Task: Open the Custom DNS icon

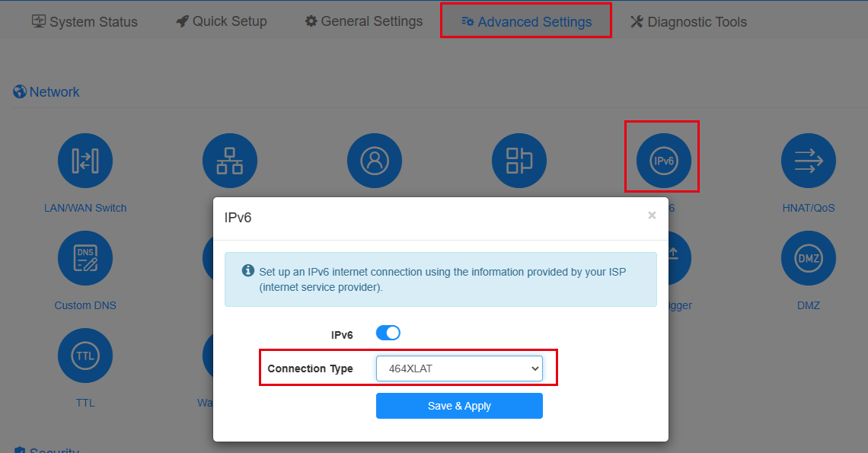Action: pos(85,258)
